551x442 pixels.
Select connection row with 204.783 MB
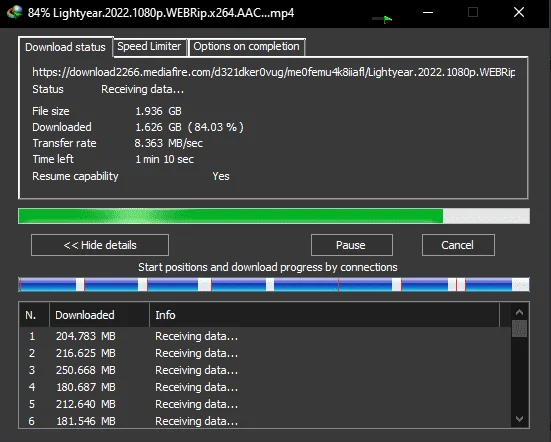[x=265, y=336]
